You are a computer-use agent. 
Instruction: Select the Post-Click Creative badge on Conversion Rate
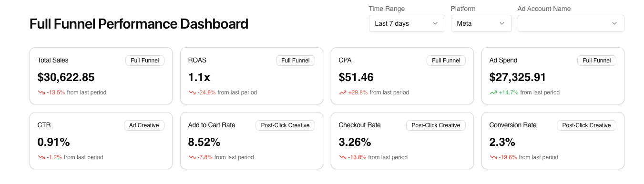(x=586, y=125)
